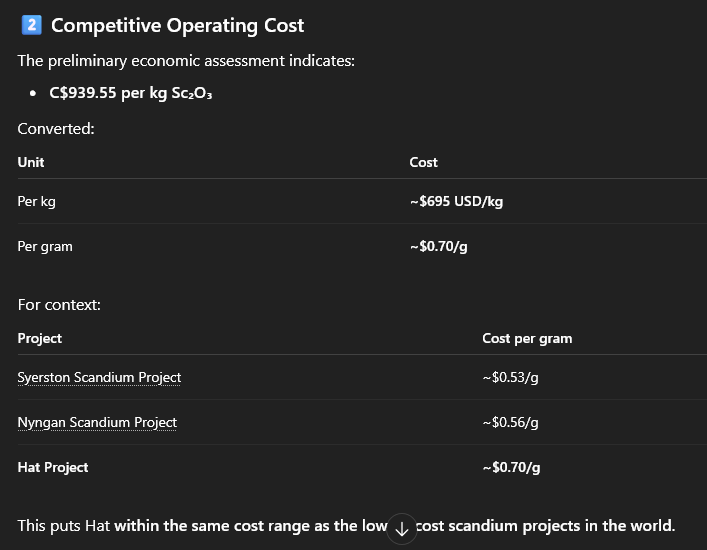Click the Hat Project ~$0.70/g cost value

point(510,467)
